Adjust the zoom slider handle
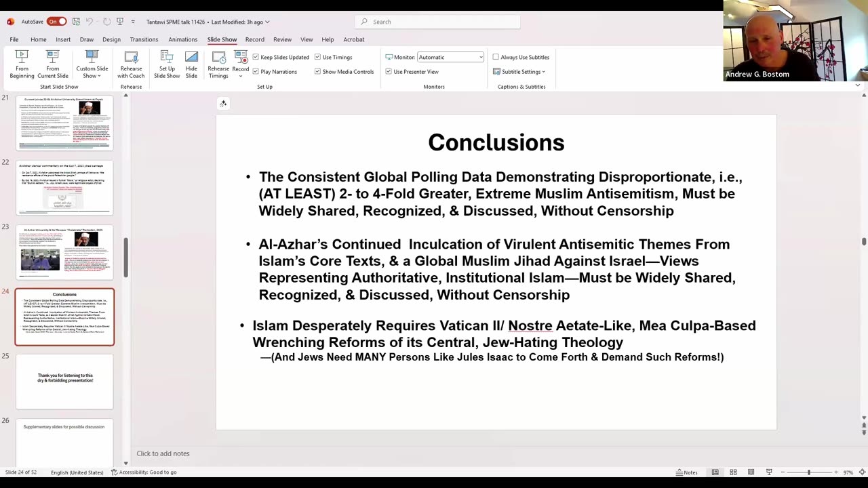868x488 pixels. tap(808, 472)
